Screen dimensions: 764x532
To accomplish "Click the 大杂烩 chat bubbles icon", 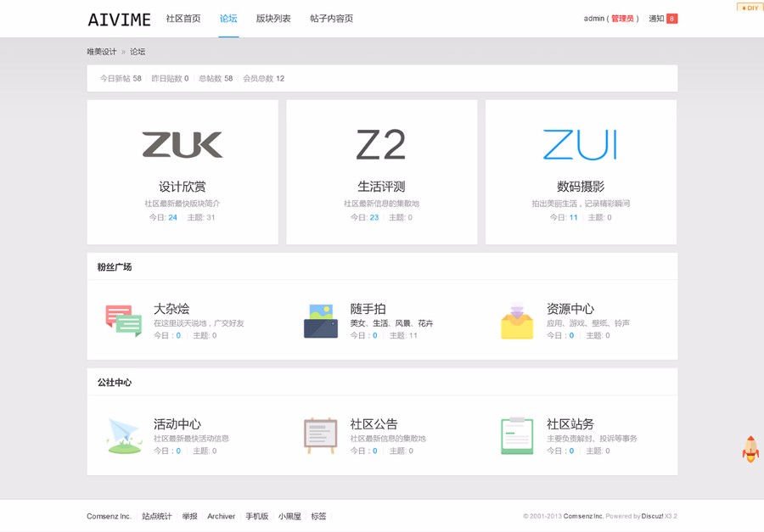I will [124, 321].
